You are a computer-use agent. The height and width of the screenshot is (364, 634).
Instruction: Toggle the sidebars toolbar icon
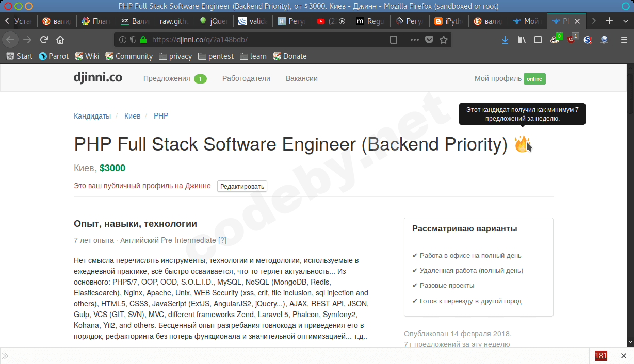[x=538, y=40]
